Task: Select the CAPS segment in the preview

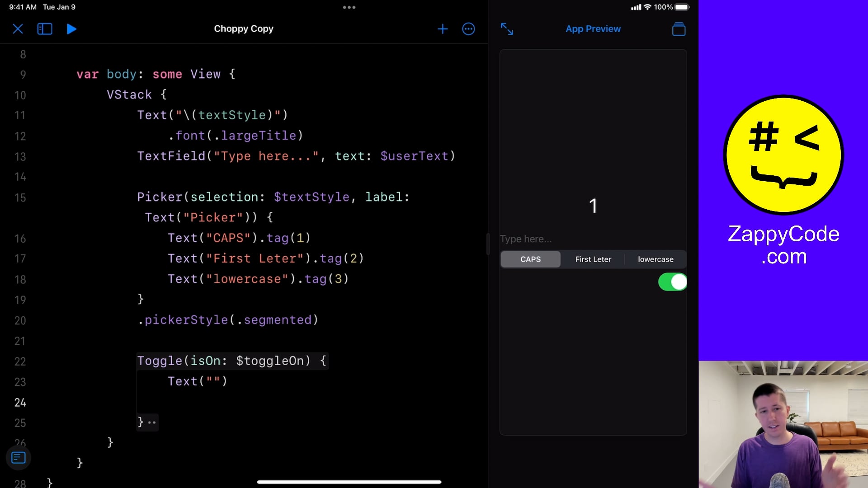Action: tap(530, 259)
